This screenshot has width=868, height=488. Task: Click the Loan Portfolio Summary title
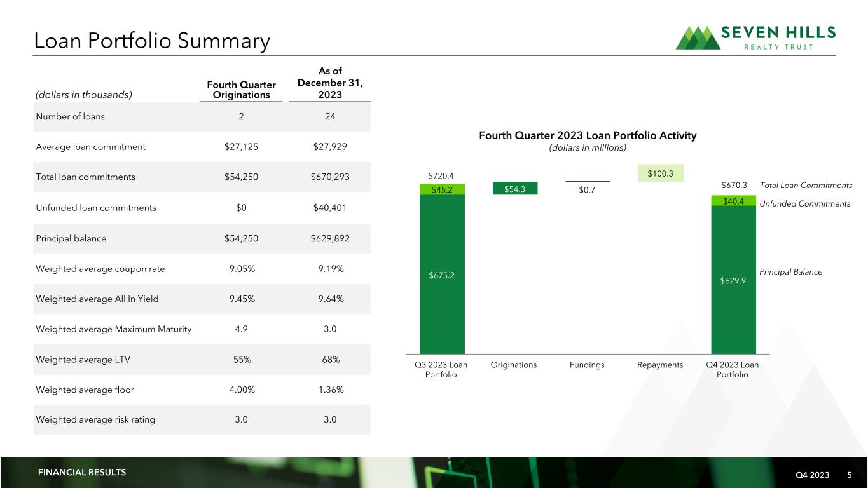(x=152, y=41)
